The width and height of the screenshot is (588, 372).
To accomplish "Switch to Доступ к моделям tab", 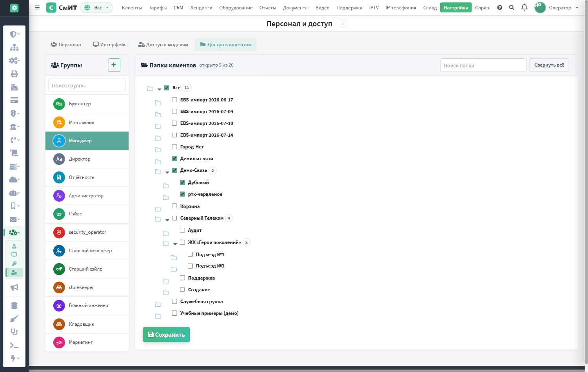I will pyautogui.click(x=163, y=45).
